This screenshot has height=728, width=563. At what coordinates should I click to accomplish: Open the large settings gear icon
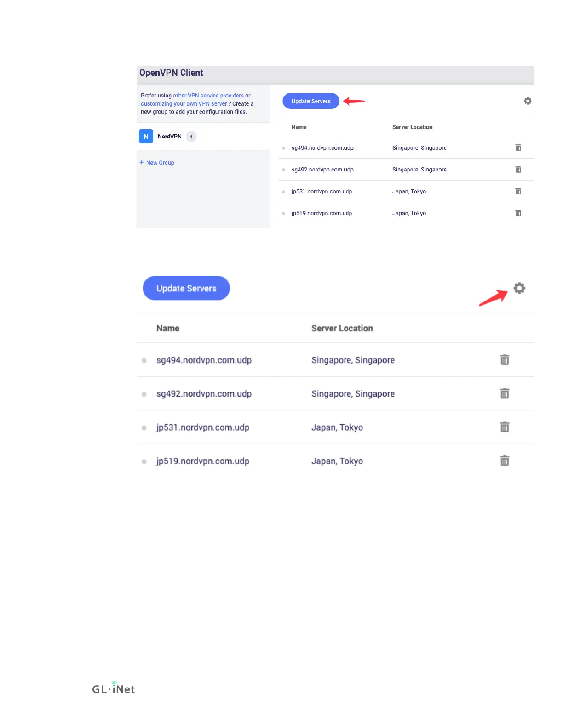519,288
